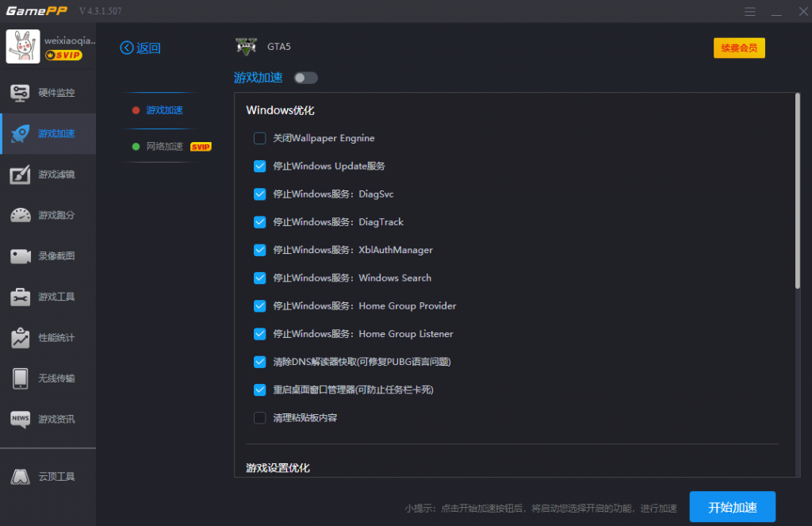This screenshot has width=812, height=526.
Task: Open the game tools toolbox icon (游戏工具)
Action: pyautogui.click(x=20, y=297)
